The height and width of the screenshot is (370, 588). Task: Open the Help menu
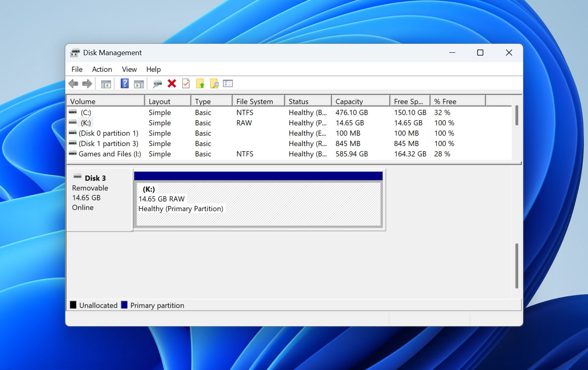pyautogui.click(x=153, y=69)
